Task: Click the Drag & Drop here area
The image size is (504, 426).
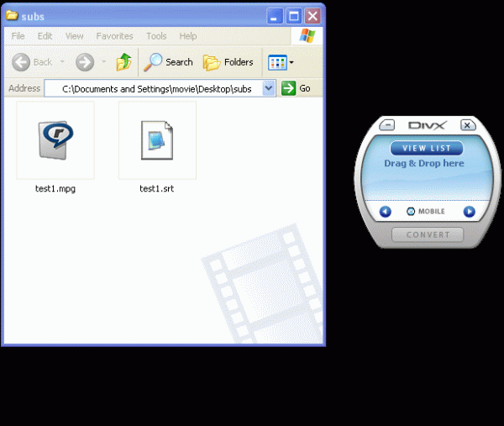Action: tap(424, 163)
